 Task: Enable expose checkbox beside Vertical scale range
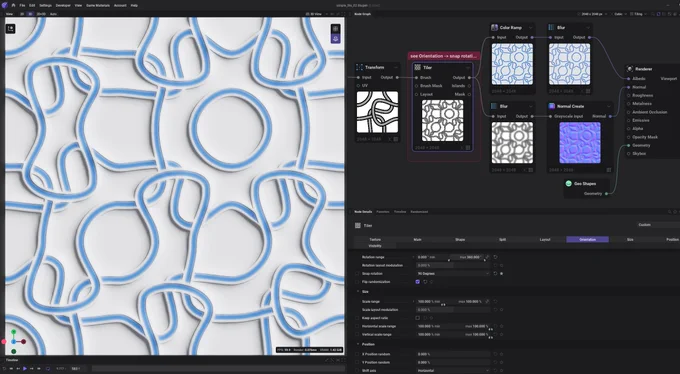[357, 335]
